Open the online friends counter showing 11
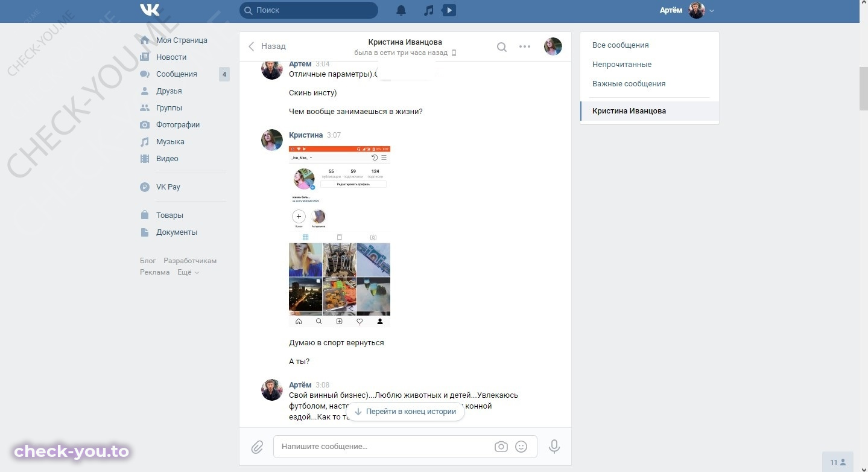 (x=838, y=462)
